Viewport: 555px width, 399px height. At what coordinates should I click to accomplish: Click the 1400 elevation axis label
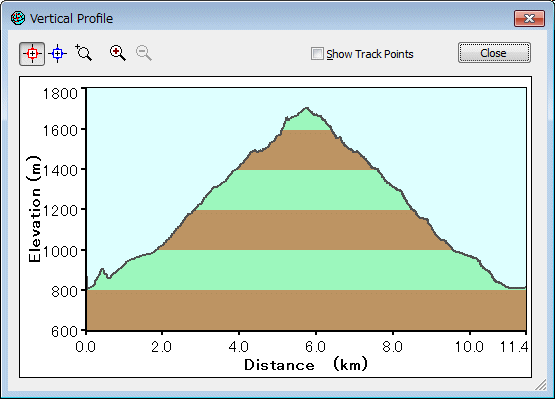coord(60,171)
